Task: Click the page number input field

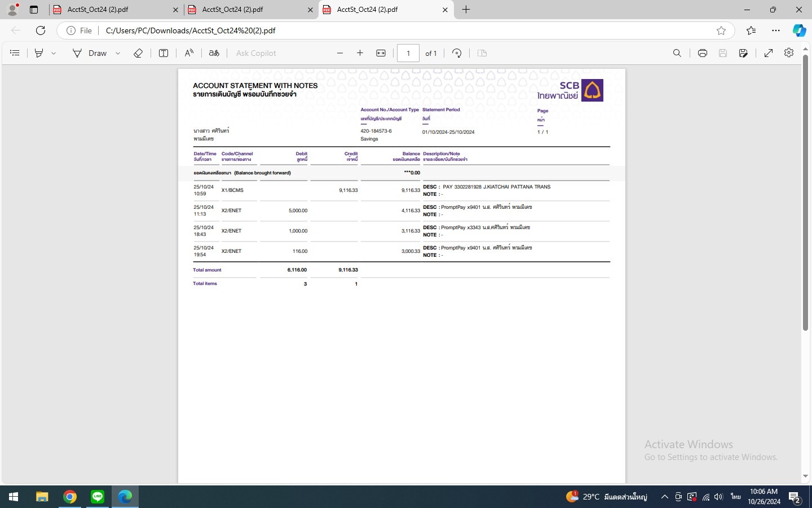Action: tap(408, 53)
